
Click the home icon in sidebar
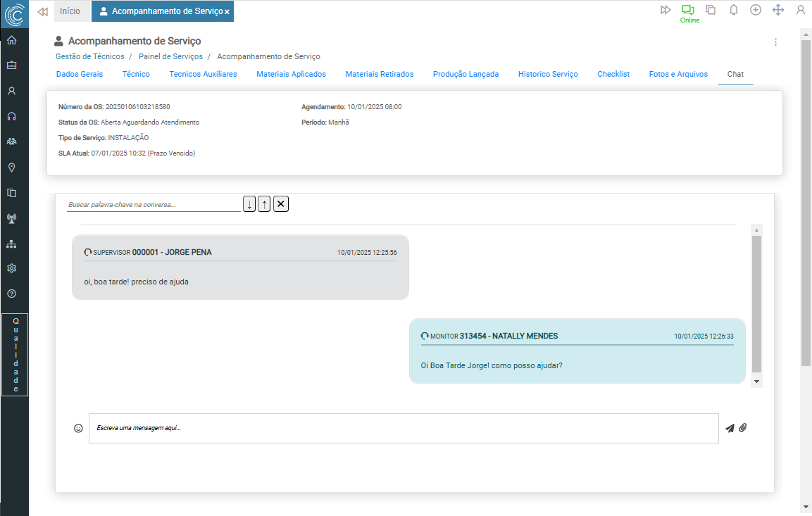click(11, 40)
